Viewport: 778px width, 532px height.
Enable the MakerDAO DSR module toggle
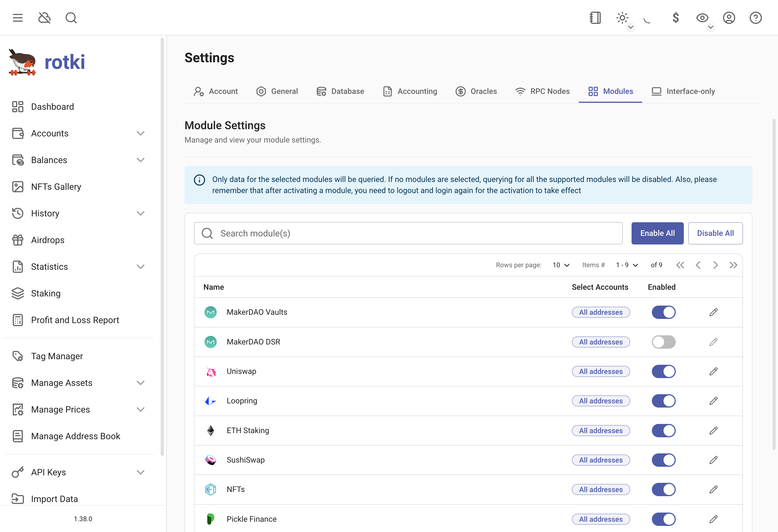pyautogui.click(x=664, y=342)
